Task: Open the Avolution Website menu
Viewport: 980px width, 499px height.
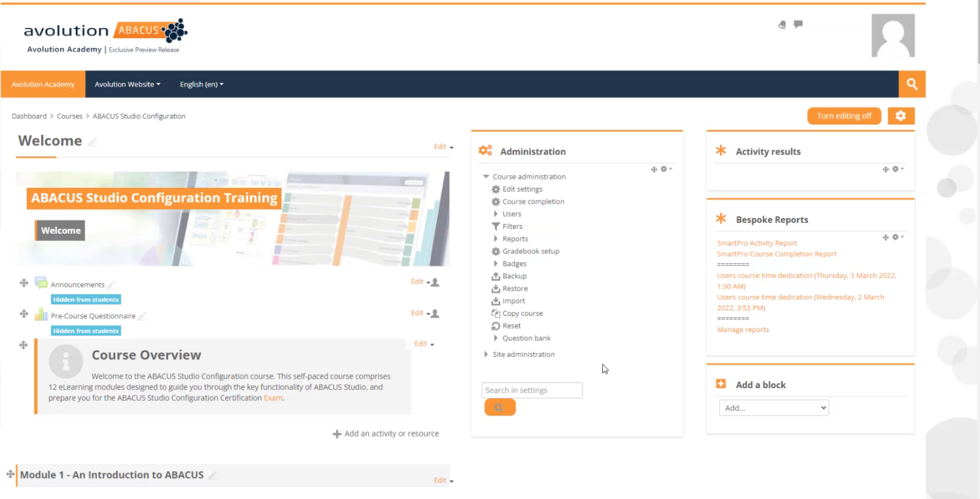Action: (127, 84)
